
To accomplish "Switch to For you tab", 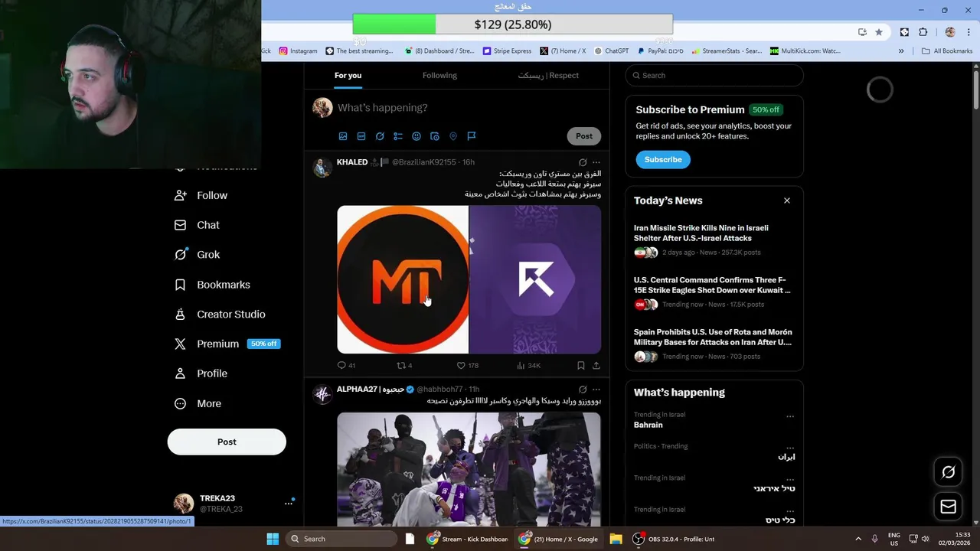I will click(348, 75).
